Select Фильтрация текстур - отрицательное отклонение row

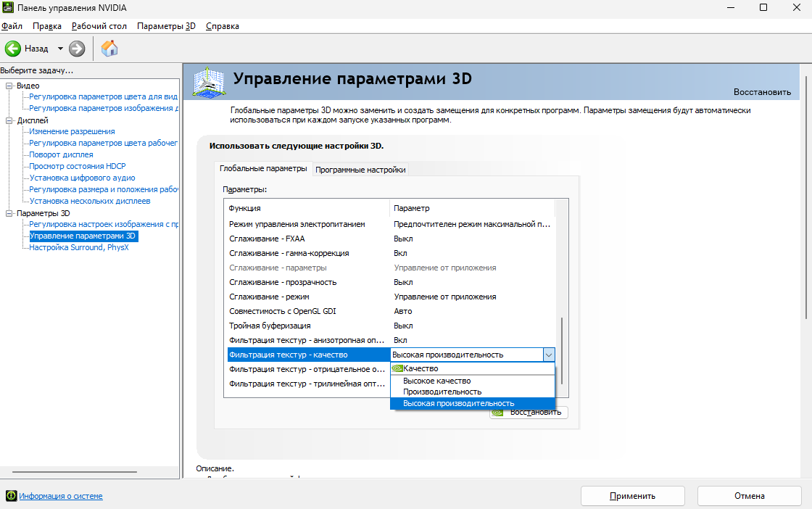click(307, 369)
